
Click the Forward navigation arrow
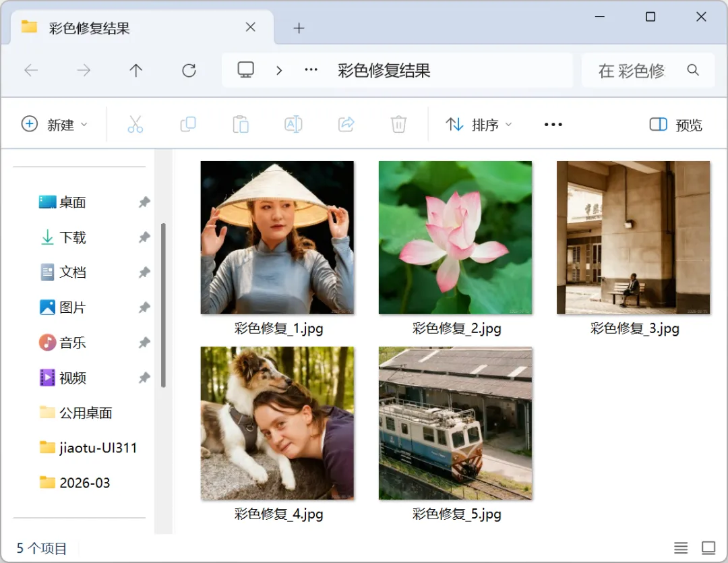84,71
